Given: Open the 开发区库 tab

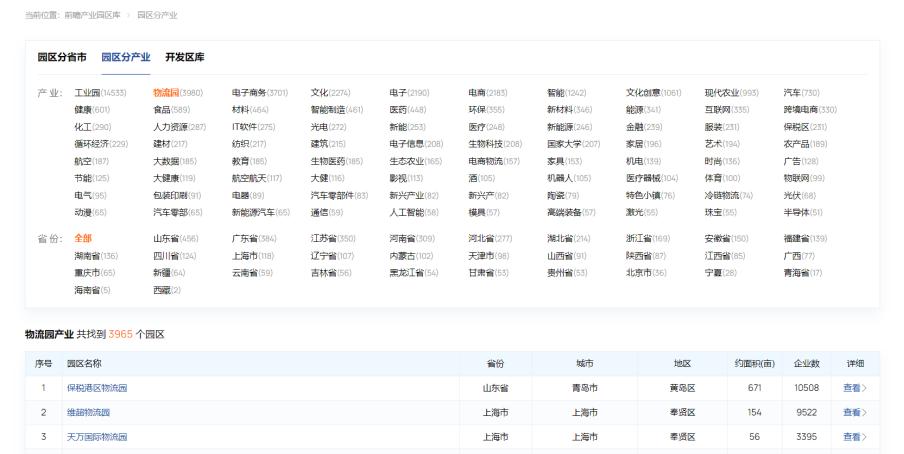Looking at the screenshot, I should click(x=184, y=57).
